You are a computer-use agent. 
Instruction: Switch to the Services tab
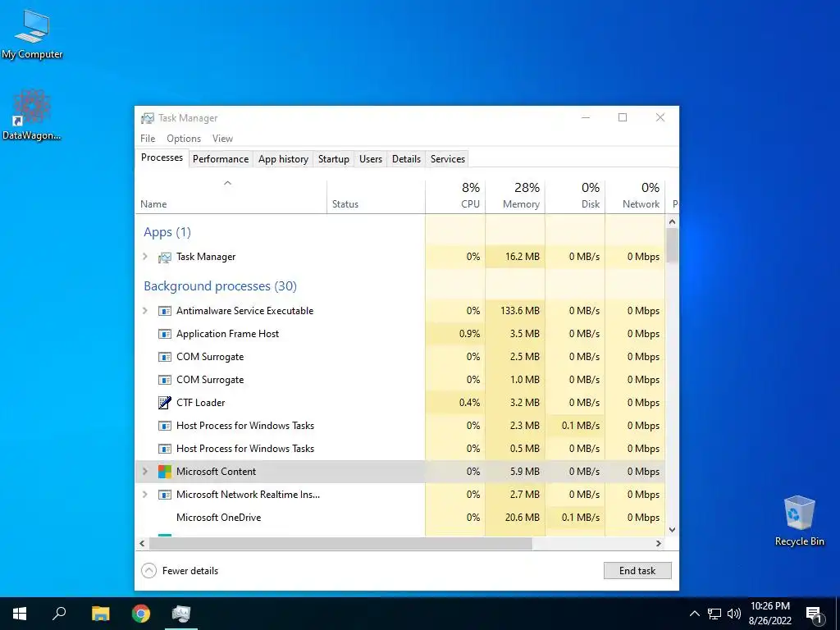(448, 159)
